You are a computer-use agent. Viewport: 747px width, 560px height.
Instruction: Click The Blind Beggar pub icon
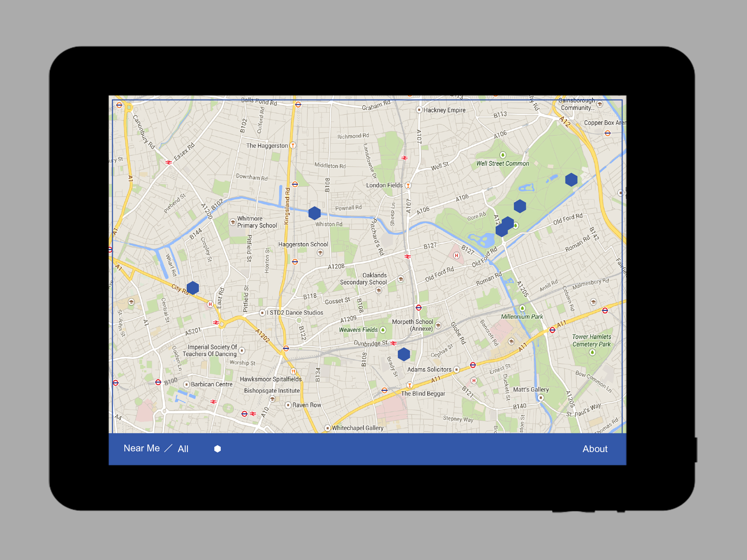coord(410,385)
